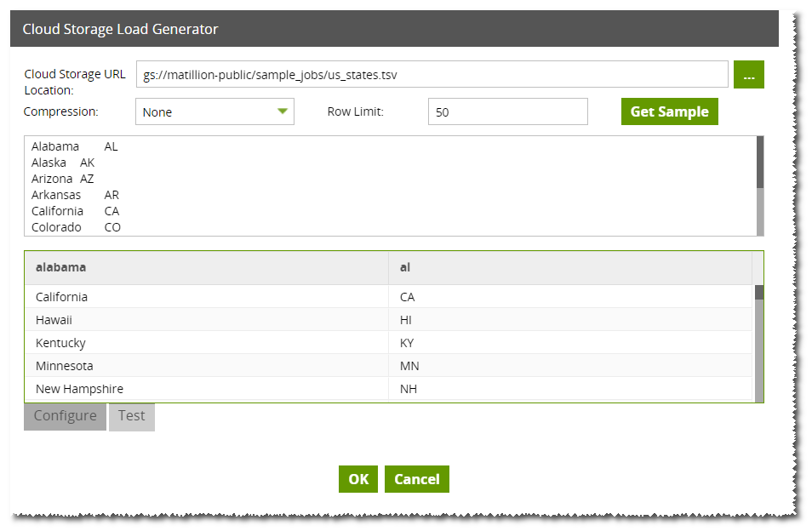Click into the Row Limit field
Screen dimensions: 812x531
pos(508,111)
